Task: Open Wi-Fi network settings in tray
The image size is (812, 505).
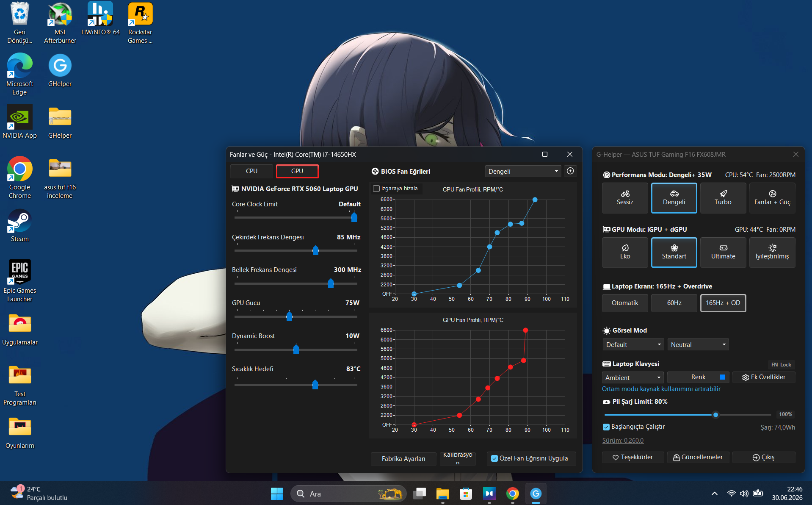Action: 731,494
